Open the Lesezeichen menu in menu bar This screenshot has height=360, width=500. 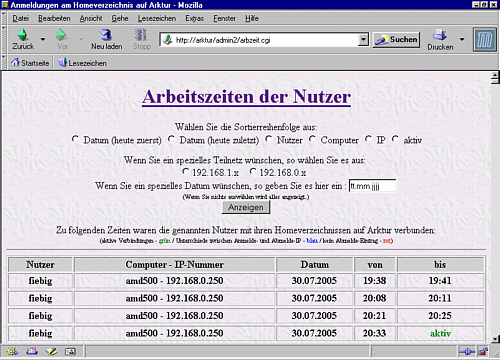click(x=157, y=18)
